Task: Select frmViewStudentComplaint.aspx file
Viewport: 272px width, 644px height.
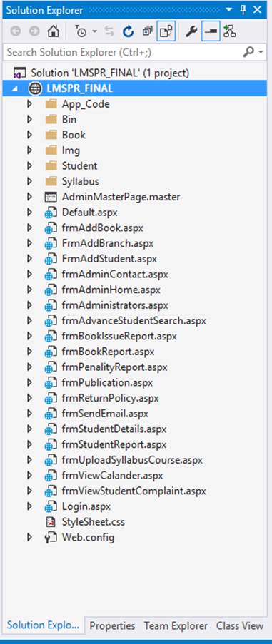Action: (x=134, y=491)
